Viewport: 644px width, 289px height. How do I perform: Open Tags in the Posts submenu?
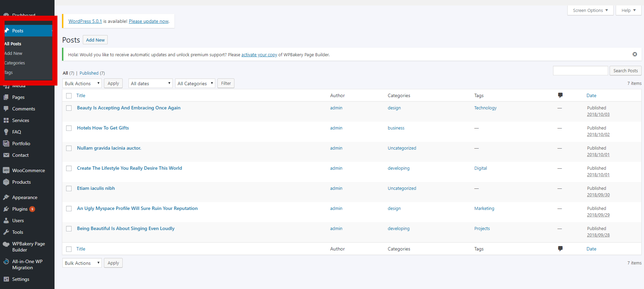point(9,72)
